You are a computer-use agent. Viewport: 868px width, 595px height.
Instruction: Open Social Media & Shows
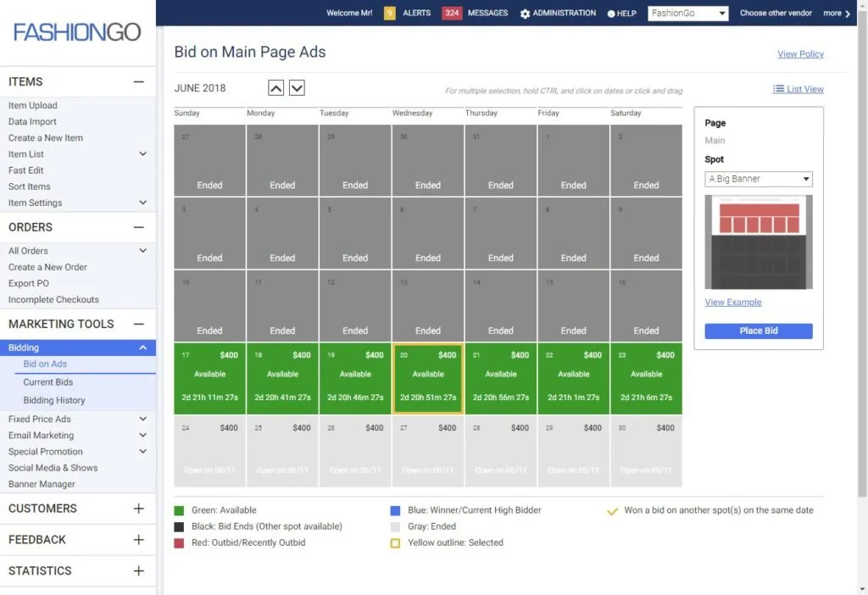[x=53, y=468]
